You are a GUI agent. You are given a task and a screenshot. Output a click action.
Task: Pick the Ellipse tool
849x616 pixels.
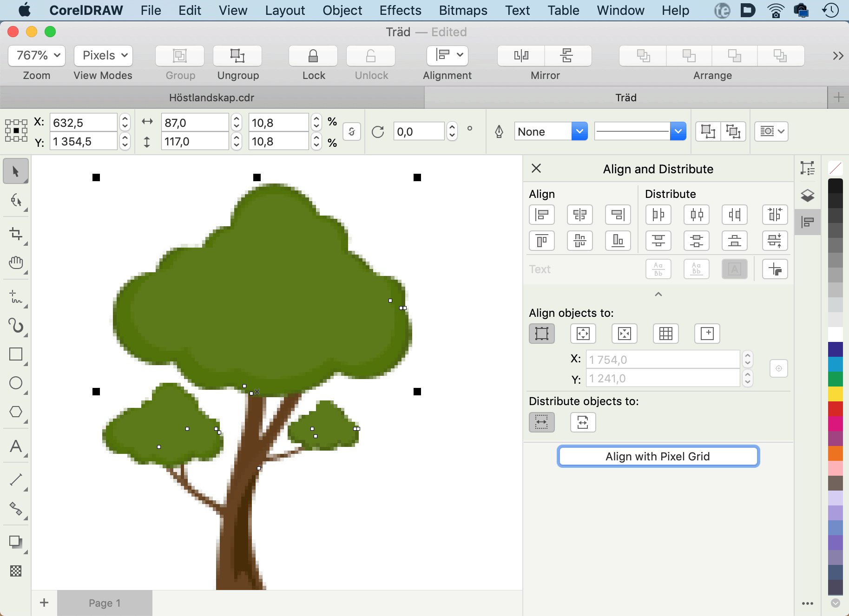click(16, 383)
